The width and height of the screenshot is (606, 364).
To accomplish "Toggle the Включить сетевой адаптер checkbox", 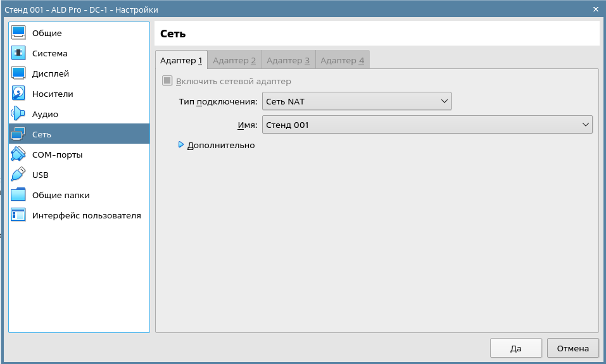I will click(x=167, y=81).
